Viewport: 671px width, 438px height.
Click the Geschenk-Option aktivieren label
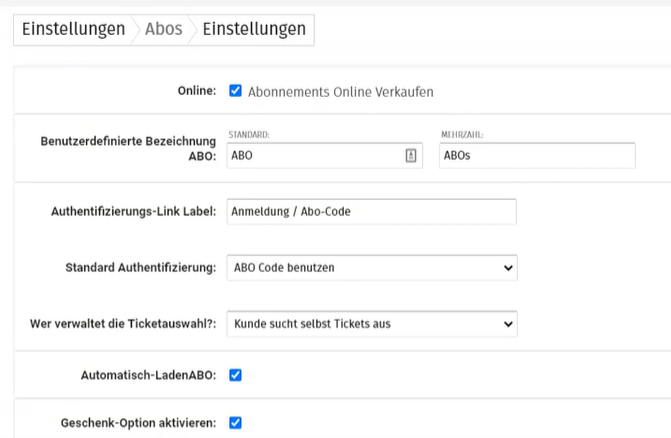pos(138,423)
